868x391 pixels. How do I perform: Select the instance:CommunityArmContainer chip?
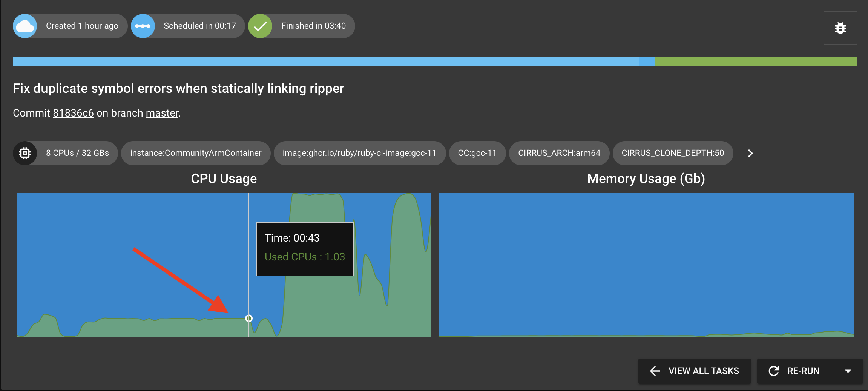pos(196,153)
